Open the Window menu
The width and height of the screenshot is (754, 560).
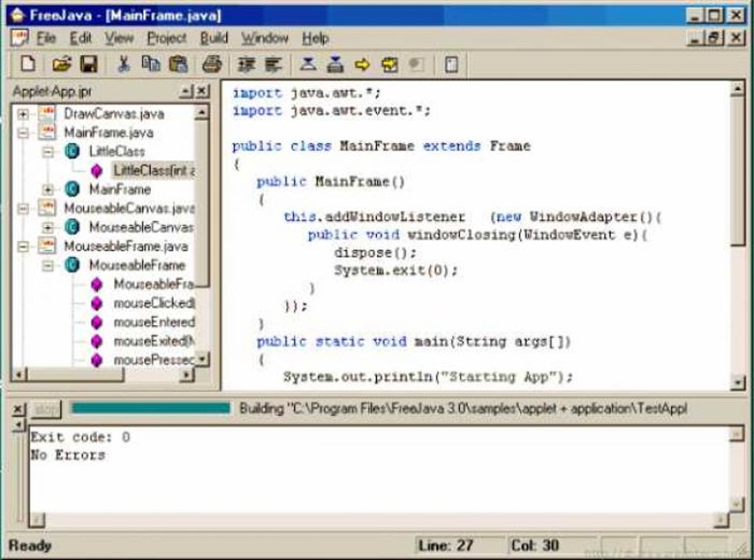(265, 38)
